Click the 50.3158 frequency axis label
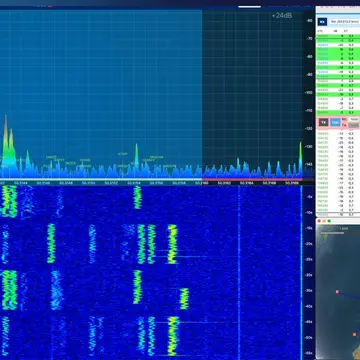The height and width of the screenshot is (360, 360). click(179, 183)
